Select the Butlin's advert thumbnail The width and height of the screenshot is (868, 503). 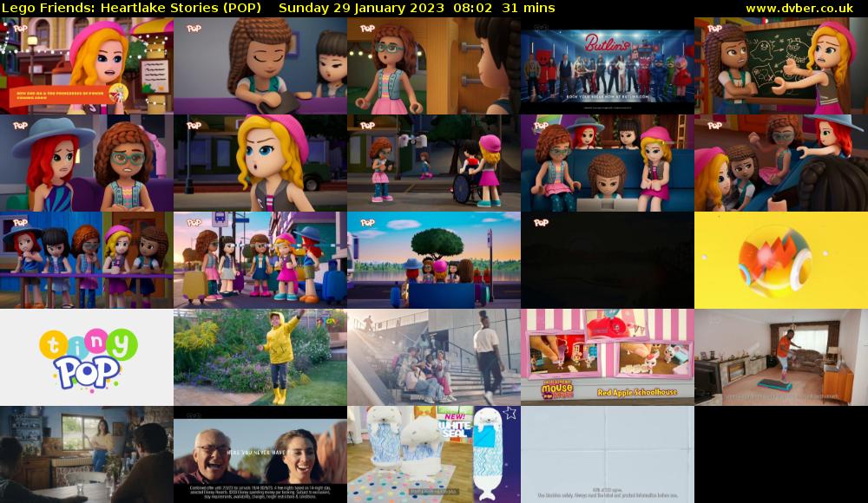[x=608, y=66]
